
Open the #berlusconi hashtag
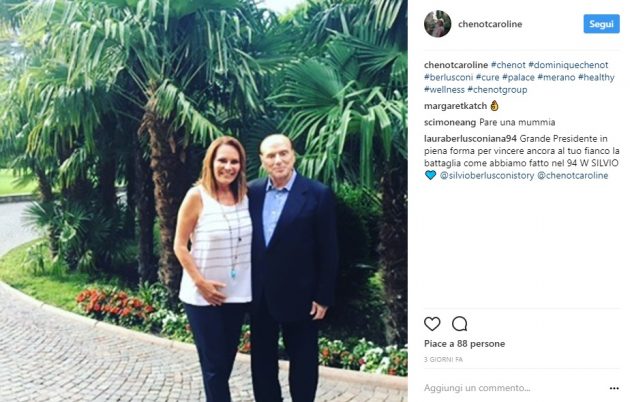click(x=448, y=77)
